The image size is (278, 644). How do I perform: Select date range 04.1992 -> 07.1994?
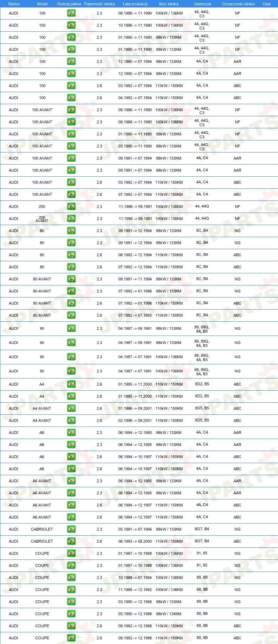135,98
